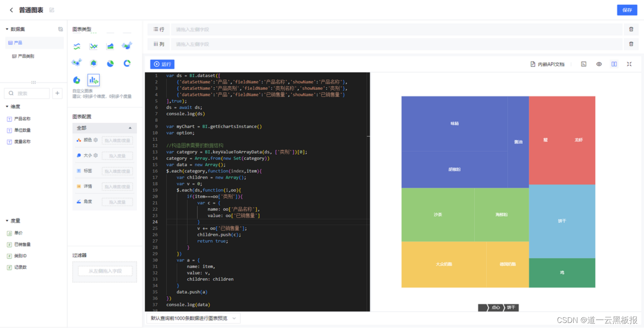Click the 德国奶酪 treemap block
The height and width of the screenshot is (328, 644).
click(508, 264)
